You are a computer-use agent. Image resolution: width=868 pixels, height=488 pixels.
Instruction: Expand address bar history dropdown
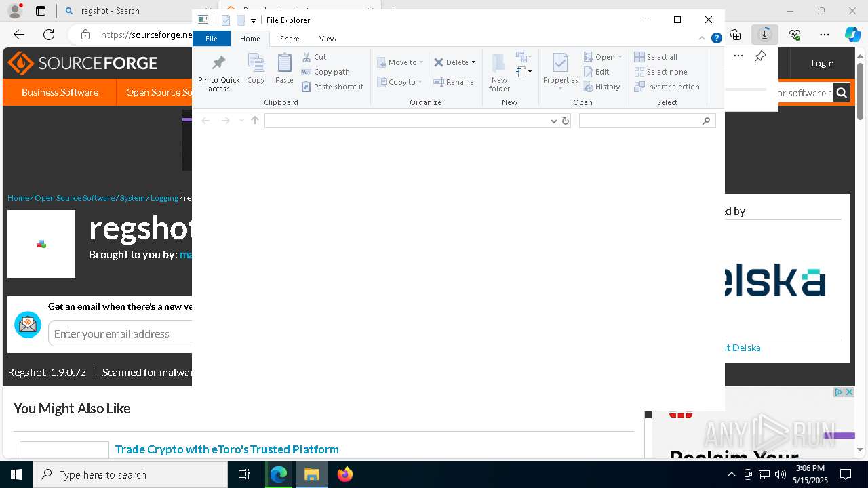pyautogui.click(x=555, y=121)
